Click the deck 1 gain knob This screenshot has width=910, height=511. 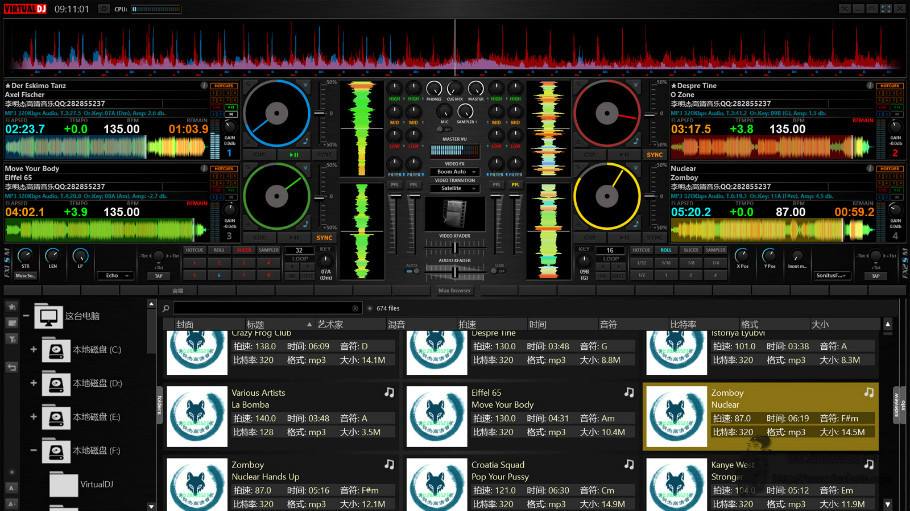pyautogui.click(x=230, y=127)
